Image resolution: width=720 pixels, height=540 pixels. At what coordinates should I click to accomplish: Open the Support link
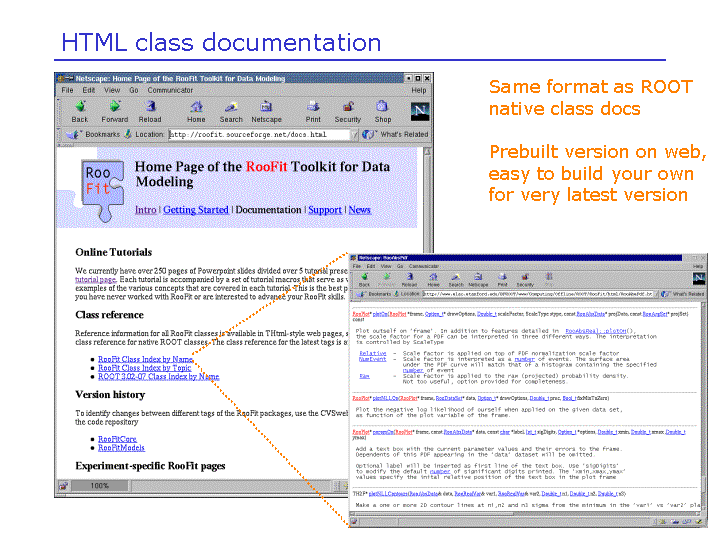coord(325,210)
